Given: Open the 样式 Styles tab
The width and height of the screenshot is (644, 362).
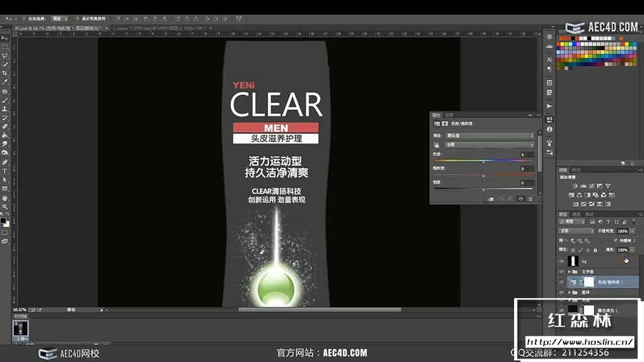Looking at the screenshot, I should (x=576, y=170).
